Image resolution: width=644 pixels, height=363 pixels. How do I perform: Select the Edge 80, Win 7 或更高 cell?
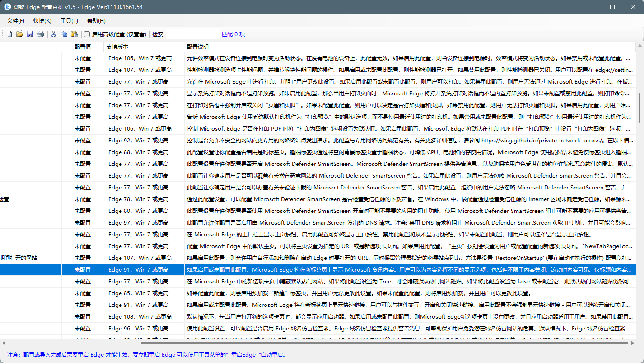point(144,211)
